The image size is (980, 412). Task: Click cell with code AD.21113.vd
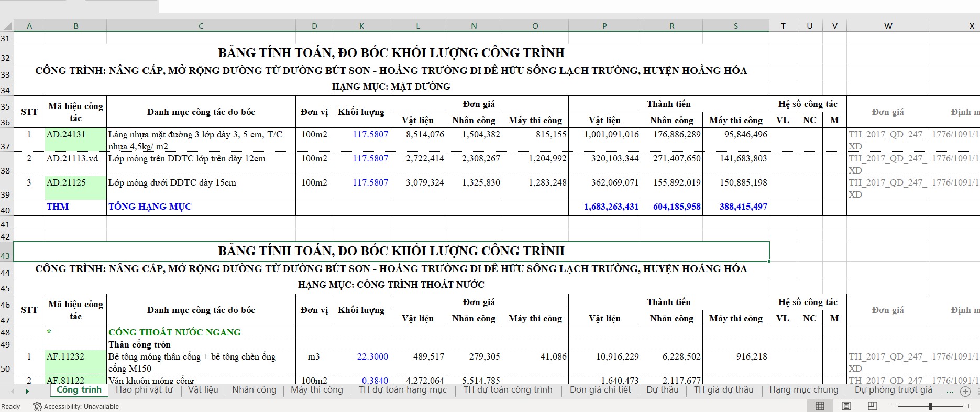[x=76, y=164]
